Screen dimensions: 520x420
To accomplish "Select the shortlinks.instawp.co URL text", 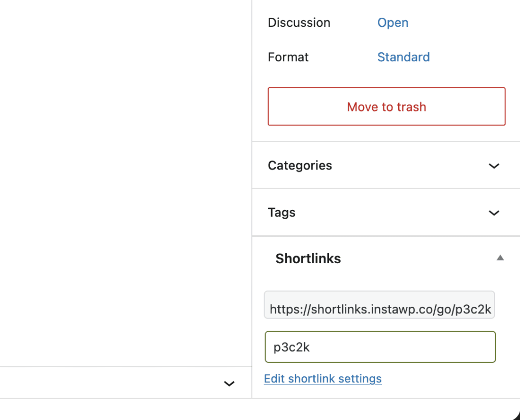I will click(379, 305).
